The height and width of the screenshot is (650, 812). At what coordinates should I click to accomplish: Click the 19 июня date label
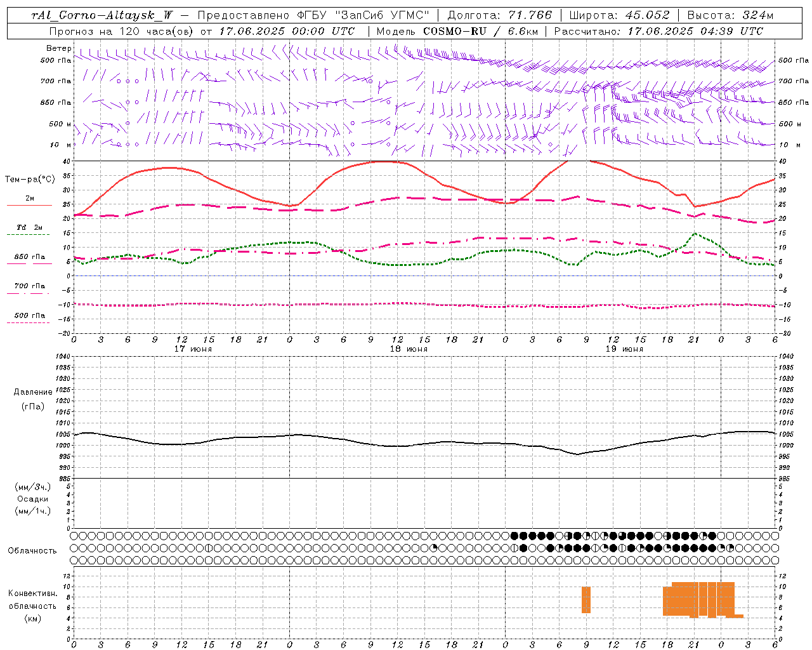(624, 349)
